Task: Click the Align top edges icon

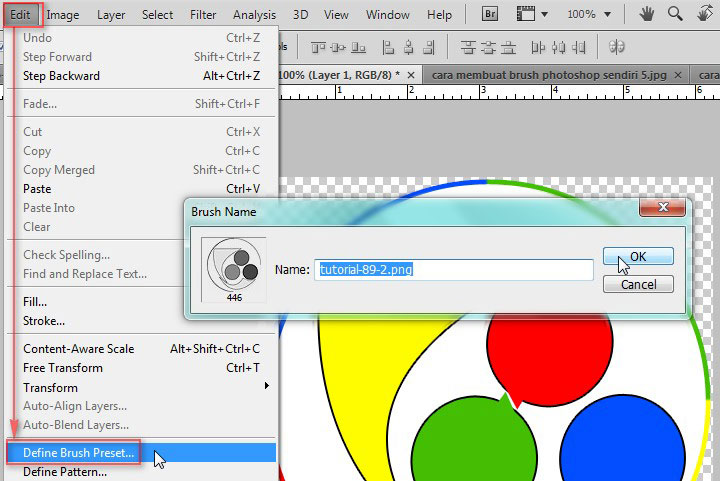Action: click(x=318, y=47)
